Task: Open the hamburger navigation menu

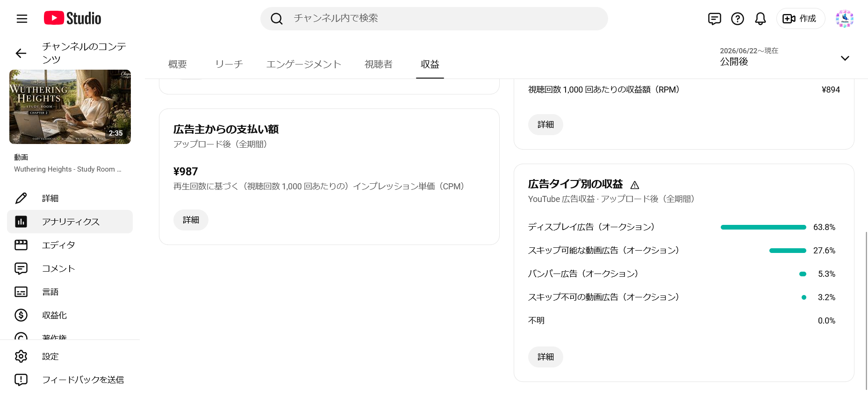Action: point(22,19)
